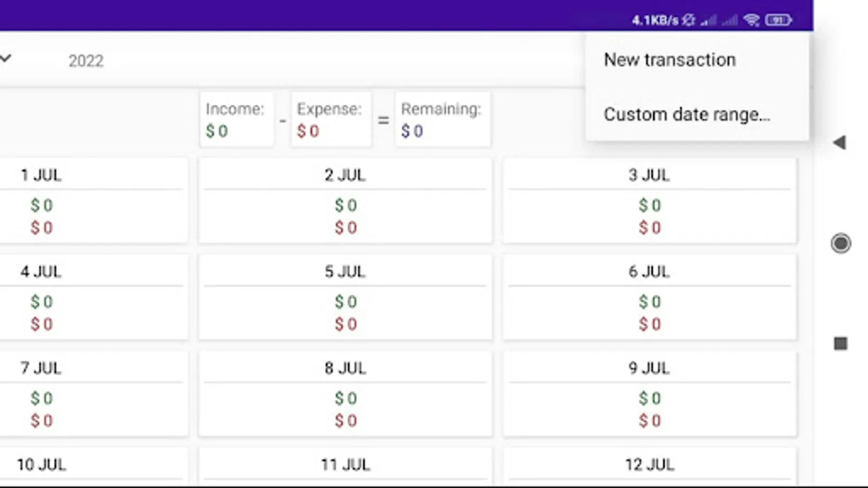The image size is (868, 488).
Task: Choose Custom date range menu entry
Action: (x=687, y=114)
